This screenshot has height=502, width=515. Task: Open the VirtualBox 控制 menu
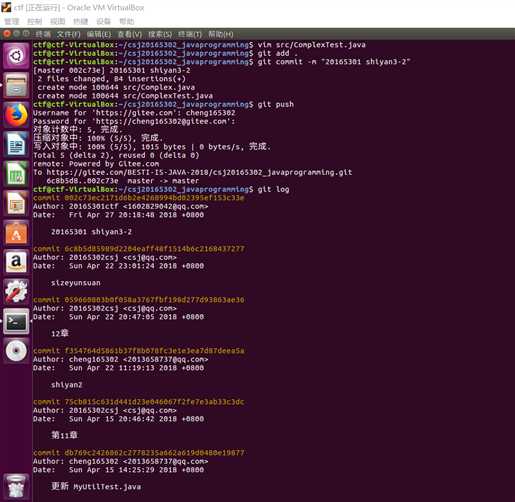click(35, 22)
